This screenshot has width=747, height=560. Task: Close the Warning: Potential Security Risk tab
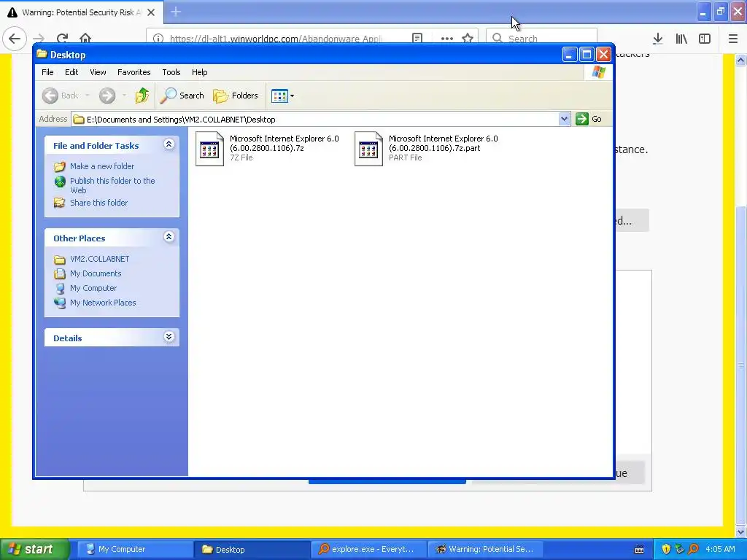click(x=151, y=12)
